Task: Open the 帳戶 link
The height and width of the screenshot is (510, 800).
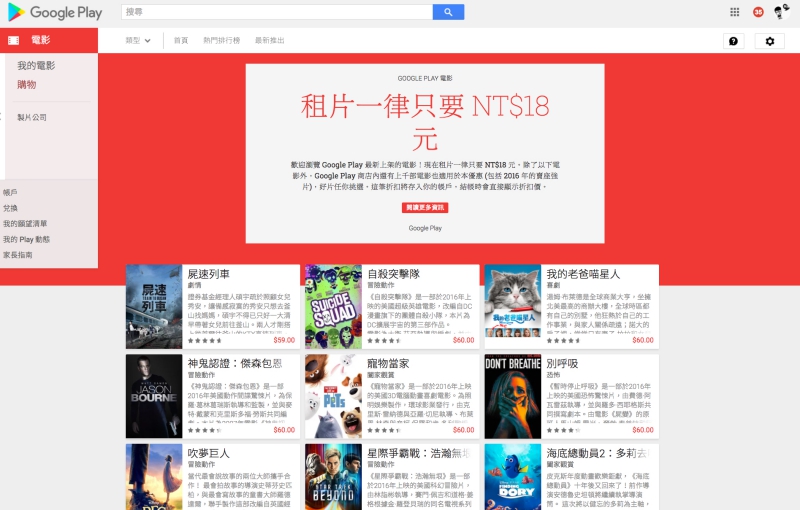Action: pos(10,192)
